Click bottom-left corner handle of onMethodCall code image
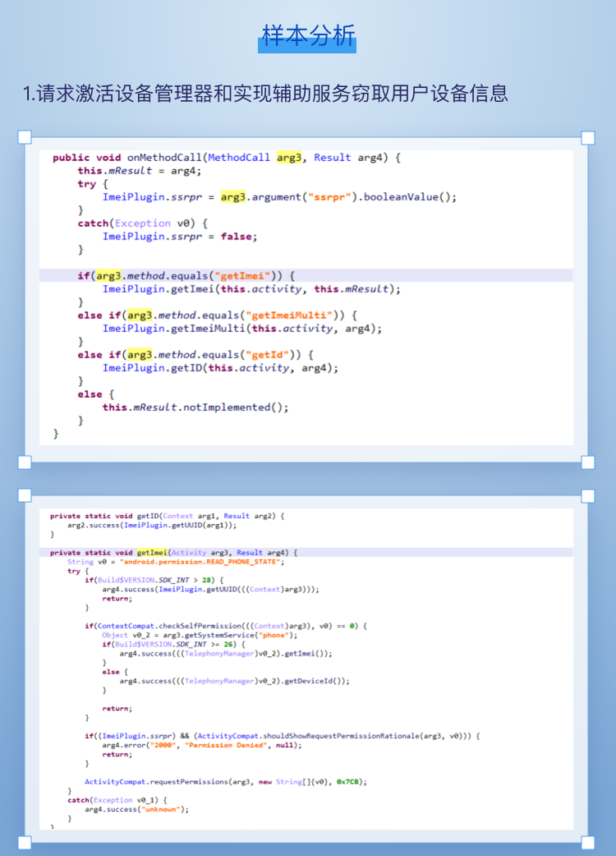616x856 pixels. pyautogui.click(x=25, y=463)
